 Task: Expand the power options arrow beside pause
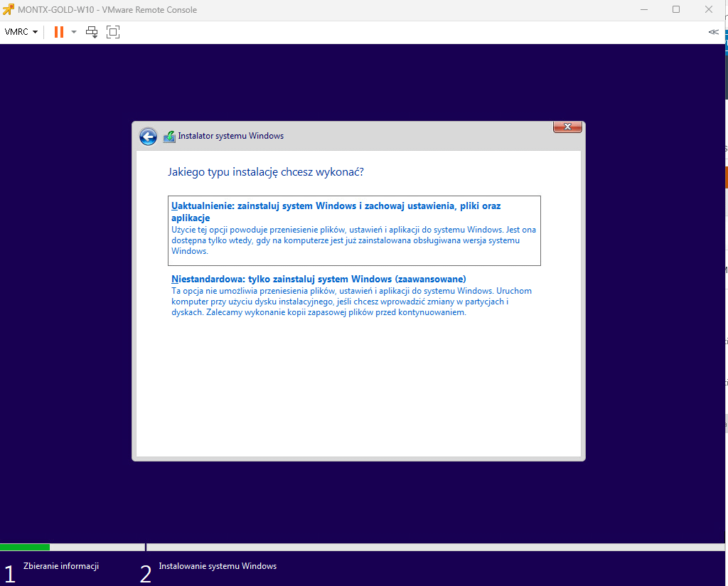click(x=74, y=32)
